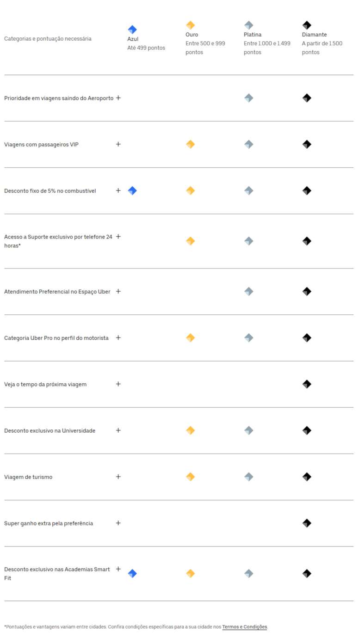Image resolution: width=358 pixels, height=644 pixels.
Task: Expand Veja o tempo da próxima viagem
Action: (118, 384)
